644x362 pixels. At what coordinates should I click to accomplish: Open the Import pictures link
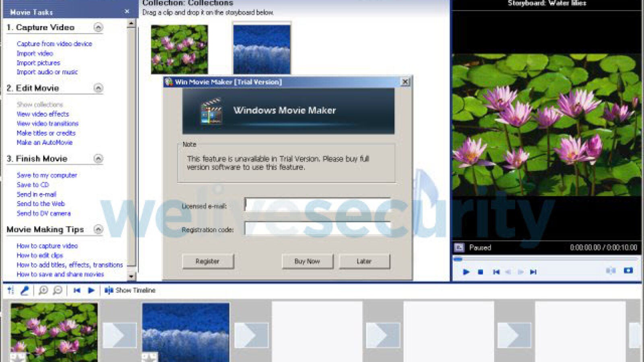[38, 63]
